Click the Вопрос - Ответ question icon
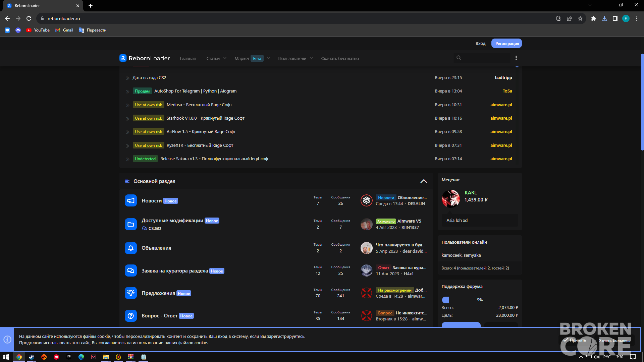 131,316
